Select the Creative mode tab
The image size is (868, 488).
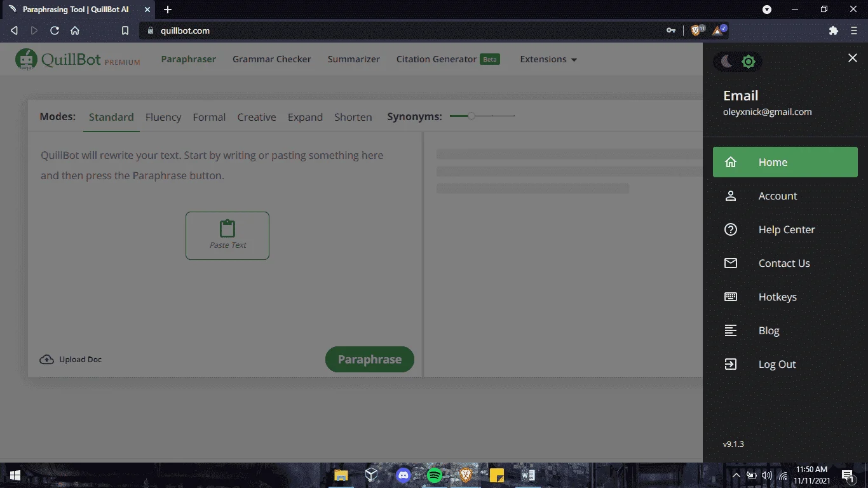point(257,117)
